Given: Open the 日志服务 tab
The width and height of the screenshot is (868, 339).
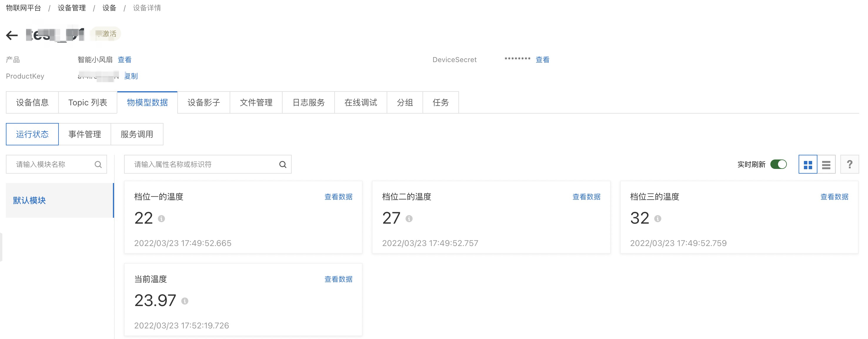Looking at the screenshot, I should point(309,102).
